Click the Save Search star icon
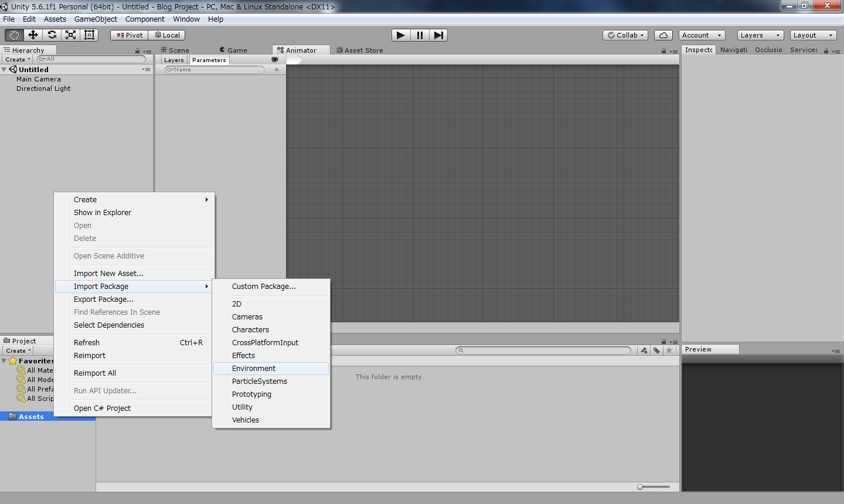Image resolution: width=844 pixels, height=504 pixels. tap(669, 350)
